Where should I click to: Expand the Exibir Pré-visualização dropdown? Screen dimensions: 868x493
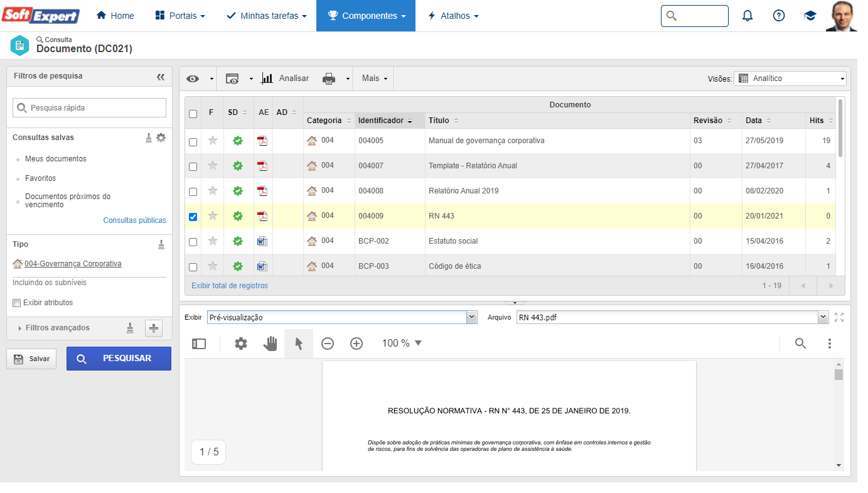point(471,318)
